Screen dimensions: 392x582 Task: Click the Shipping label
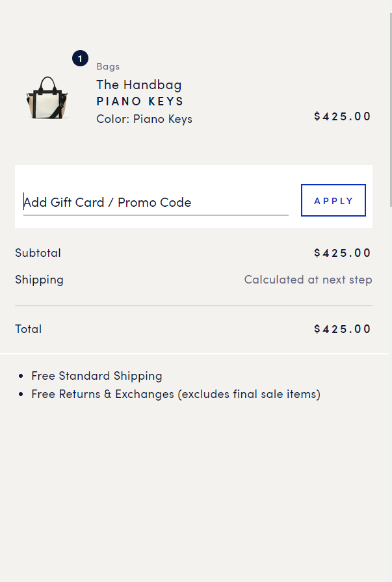(39, 280)
